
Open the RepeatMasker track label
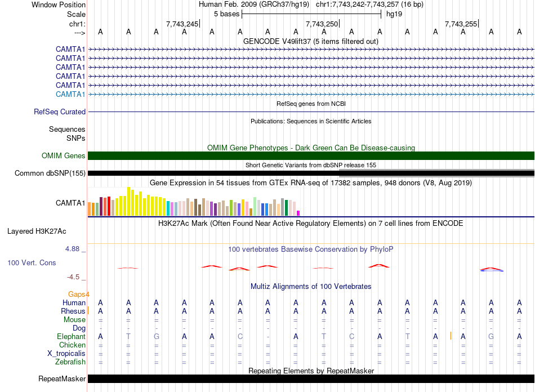[62, 379]
